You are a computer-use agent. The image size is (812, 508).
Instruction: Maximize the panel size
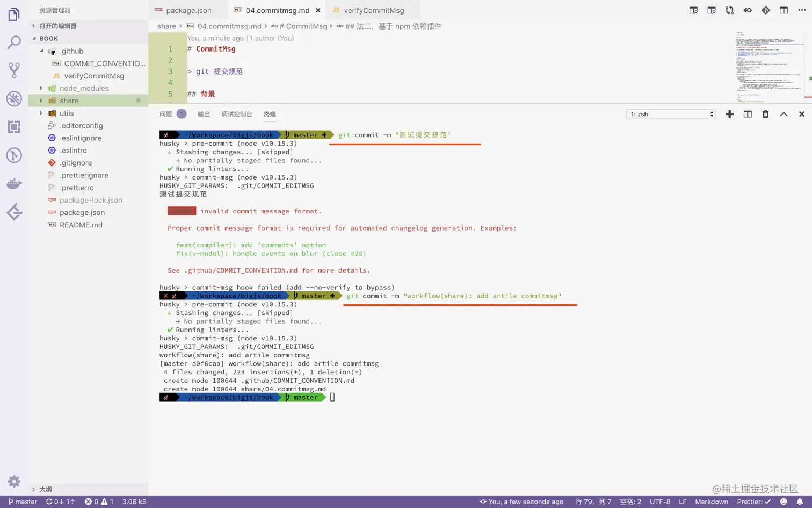784,114
